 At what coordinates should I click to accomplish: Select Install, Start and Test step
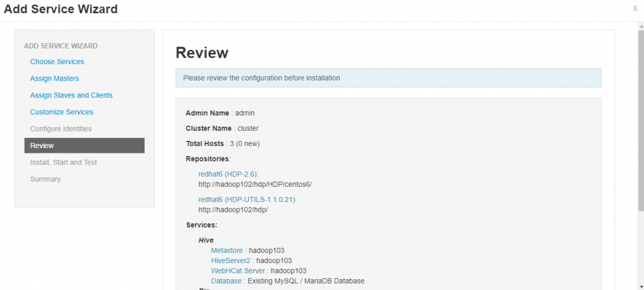tap(64, 163)
